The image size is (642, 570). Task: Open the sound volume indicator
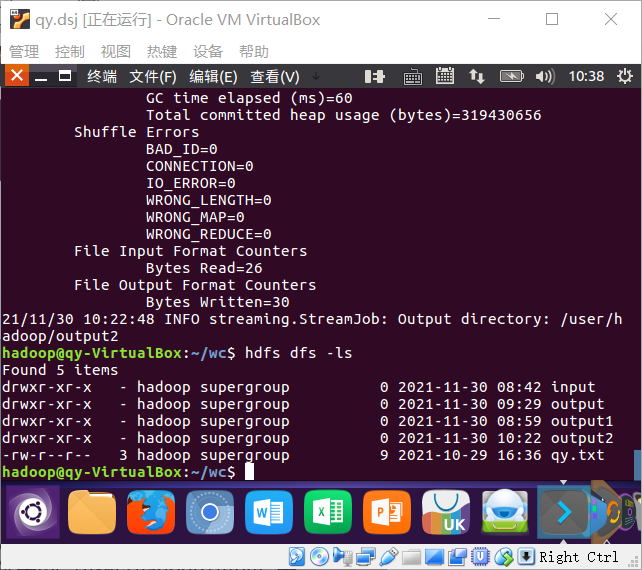pos(545,77)
